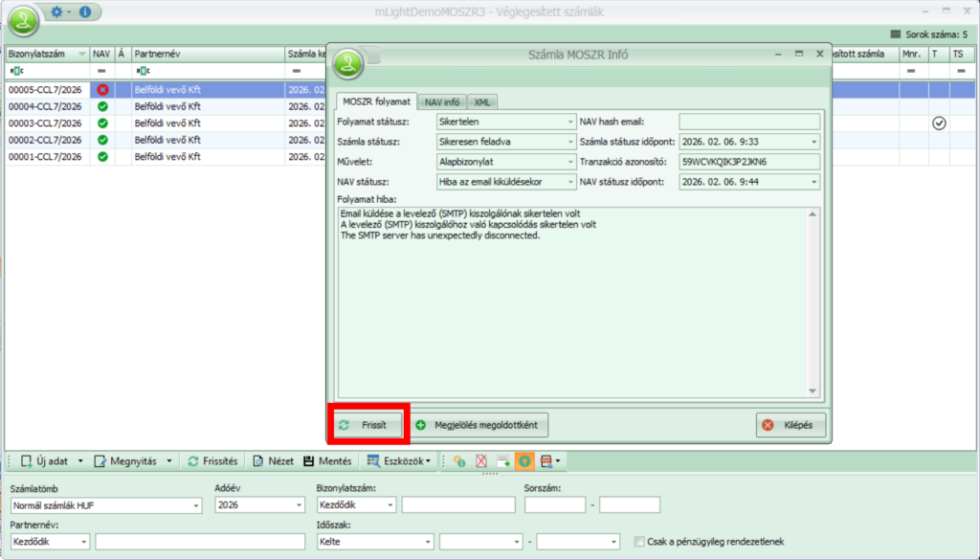Click the Nézet view toolbar button
Image resolution: width=980 pixels, height=560 pixels.
point(273,460)
